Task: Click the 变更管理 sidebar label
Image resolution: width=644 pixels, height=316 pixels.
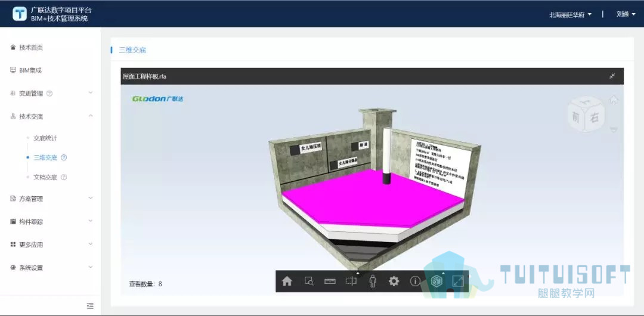Action: [x=31, y=94]
